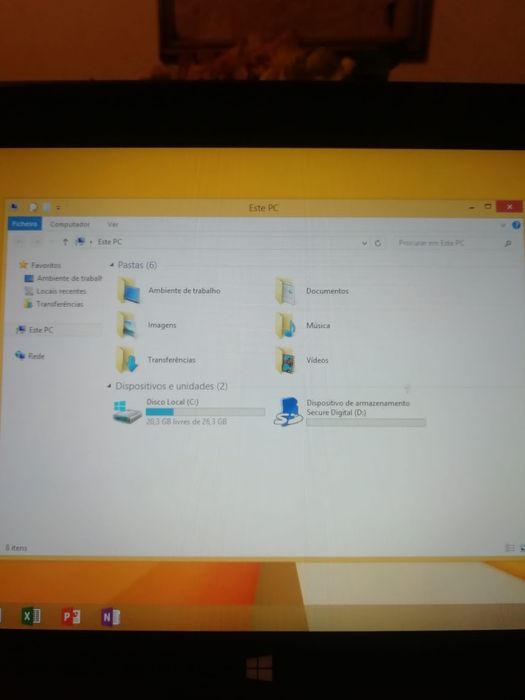Select the Secure Digital (D:) device icon
The height and width of the screenshot is (700, 525).
pos(287,412)
